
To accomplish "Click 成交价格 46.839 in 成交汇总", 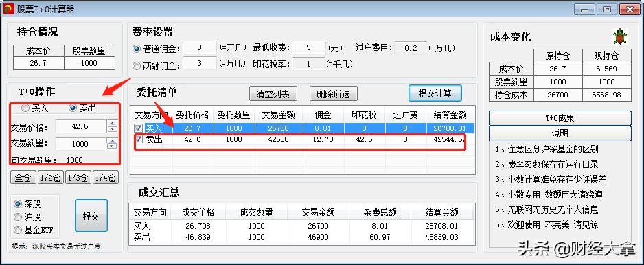I will (x=198, y=237).
